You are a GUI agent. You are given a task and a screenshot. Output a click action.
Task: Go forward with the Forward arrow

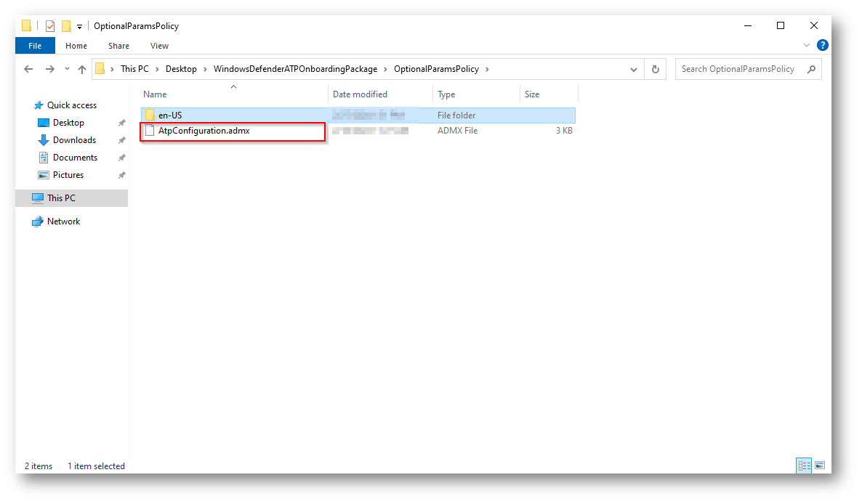(x=50, y=69)
